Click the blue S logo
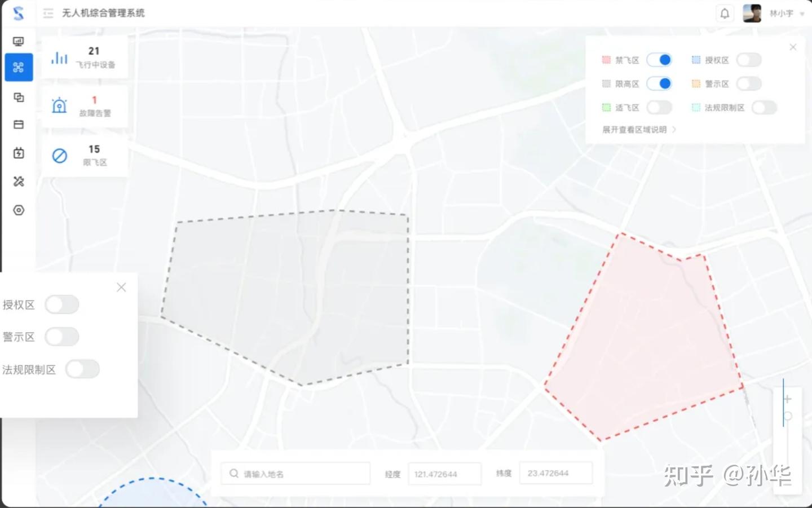Viewport: 812px width, 508px height. coord(19,13)
